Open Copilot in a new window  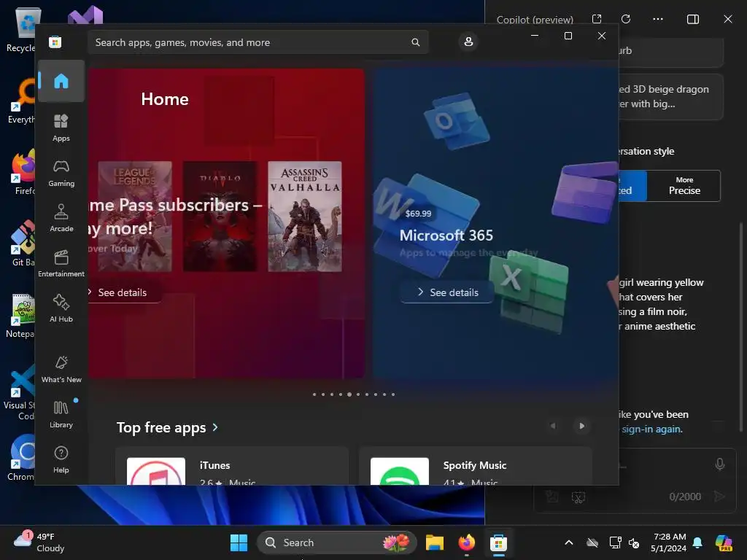pyautogui.click(x=597, y=19)
